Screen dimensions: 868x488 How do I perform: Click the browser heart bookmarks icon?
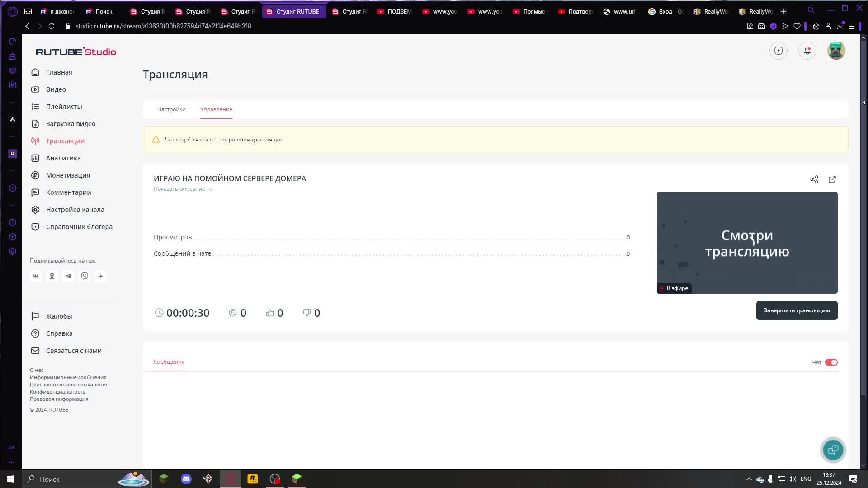point(797,26)
